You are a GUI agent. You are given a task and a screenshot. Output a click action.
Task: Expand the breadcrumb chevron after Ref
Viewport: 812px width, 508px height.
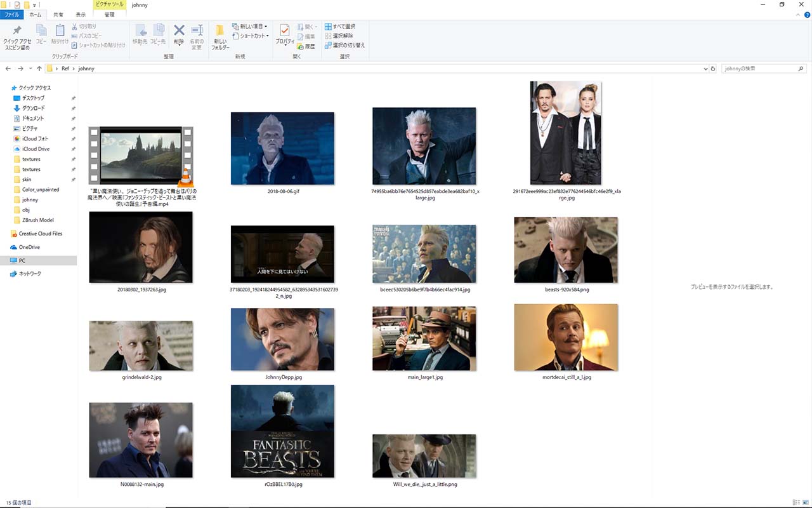74,69
